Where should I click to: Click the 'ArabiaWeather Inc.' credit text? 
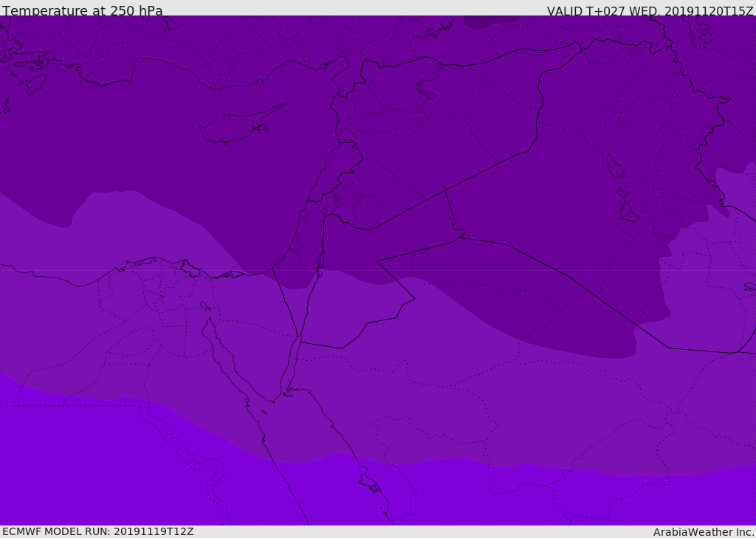tap(704, 532)
